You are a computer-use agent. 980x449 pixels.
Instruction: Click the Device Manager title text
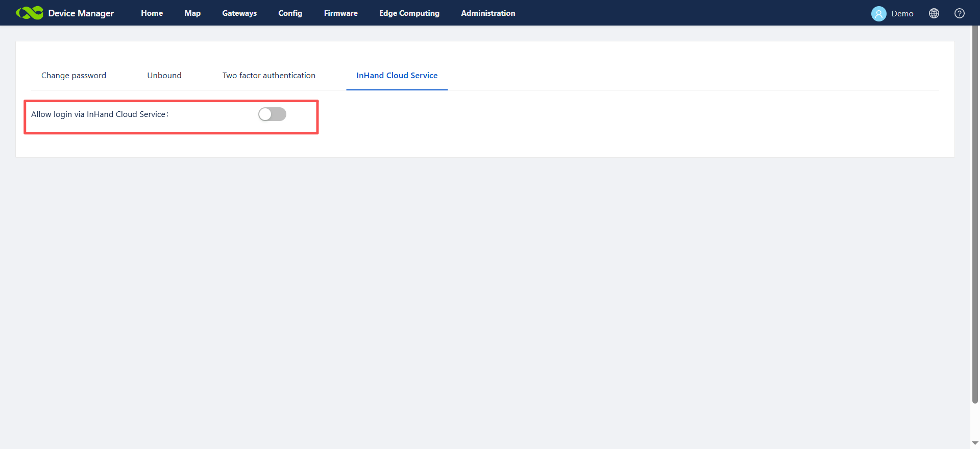tap(81, 13)
